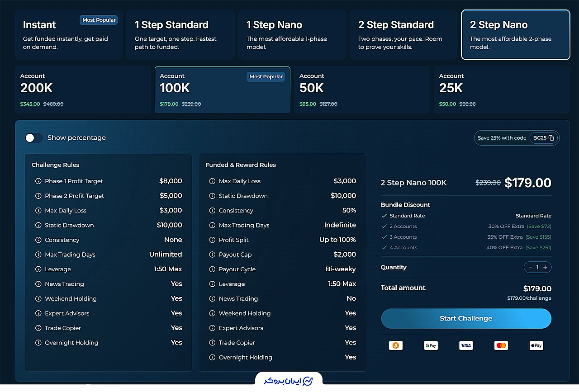The image size is (579, 392).
Task: Click the "Save 25% with code" text
Action: tap(502, 138)
